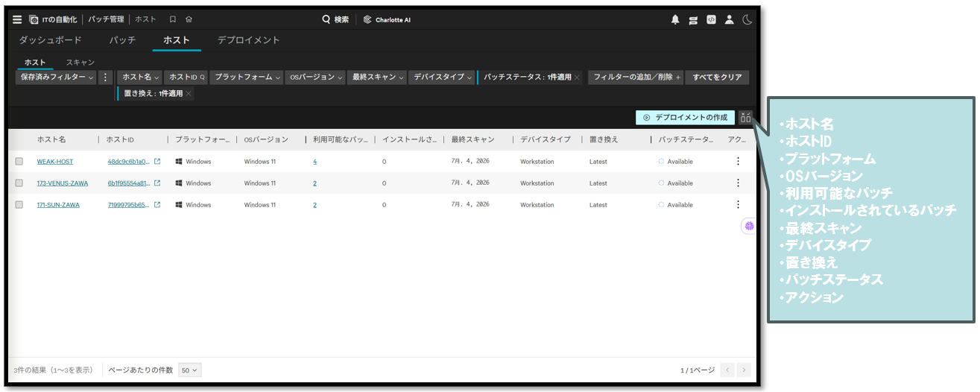Click the host management icon next to the bell
The image size is (980, 392).
click(693, 20)
